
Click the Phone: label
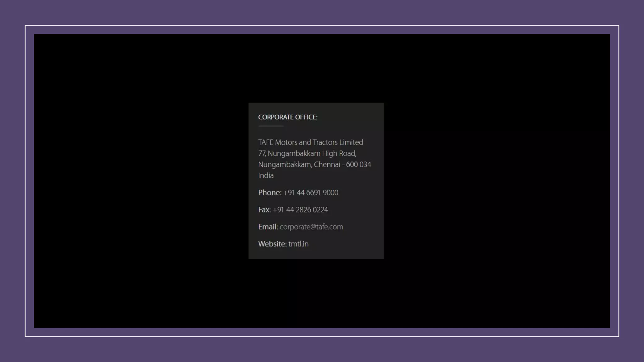[269, 193]
